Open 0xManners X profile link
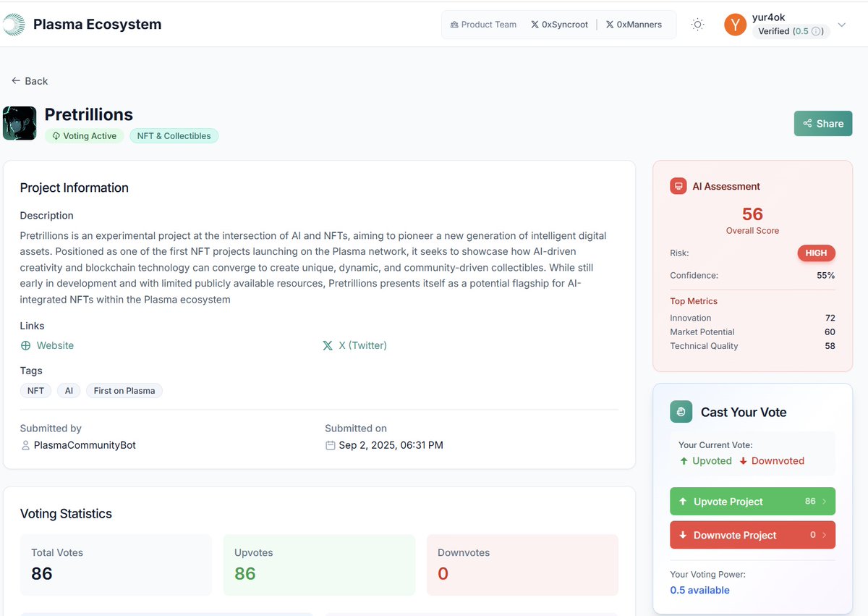This screenshot has height=616, width=868. coord(634,25)
